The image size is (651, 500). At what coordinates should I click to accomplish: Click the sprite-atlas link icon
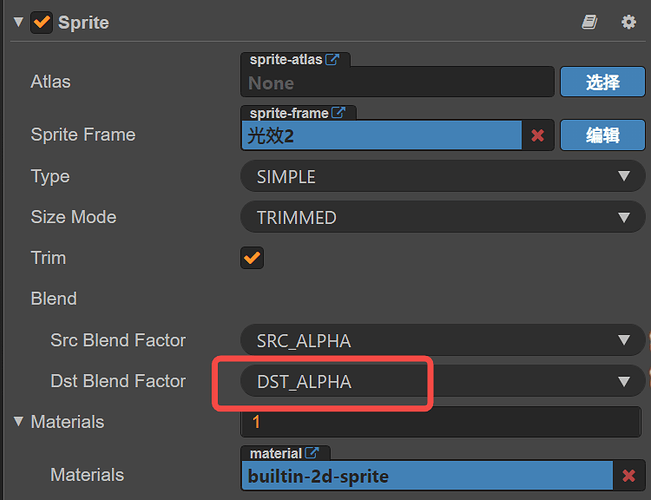pos(333,60)
